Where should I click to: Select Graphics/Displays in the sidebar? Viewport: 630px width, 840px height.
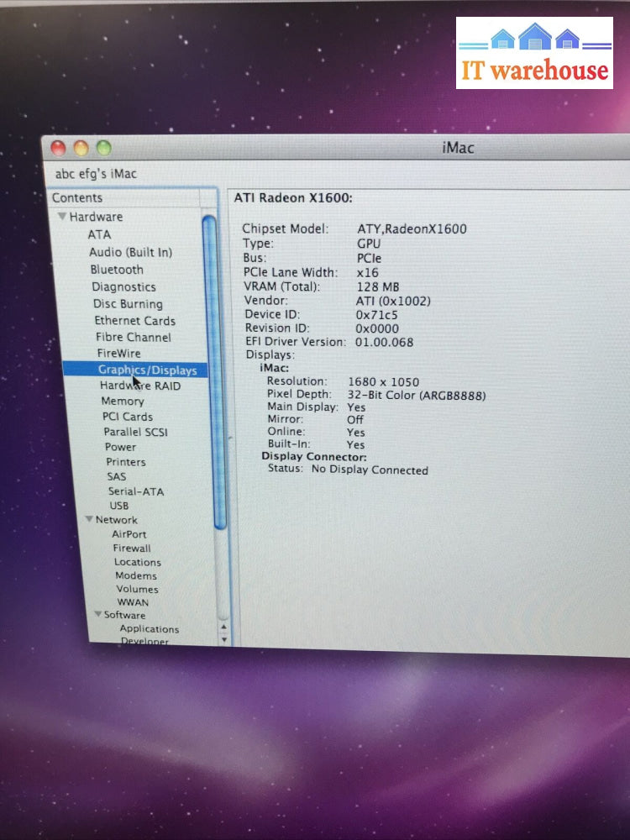(x=147, y=370)
